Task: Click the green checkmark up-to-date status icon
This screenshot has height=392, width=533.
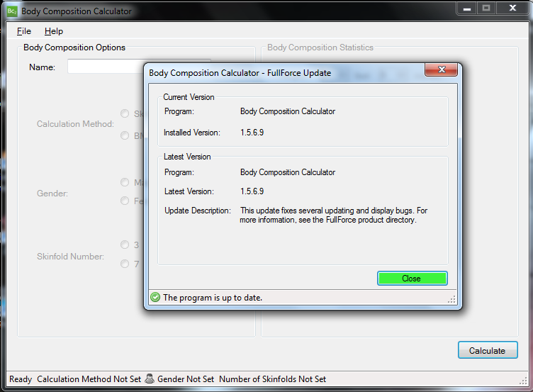Action: pyautogui.click(x=155, y=298)
